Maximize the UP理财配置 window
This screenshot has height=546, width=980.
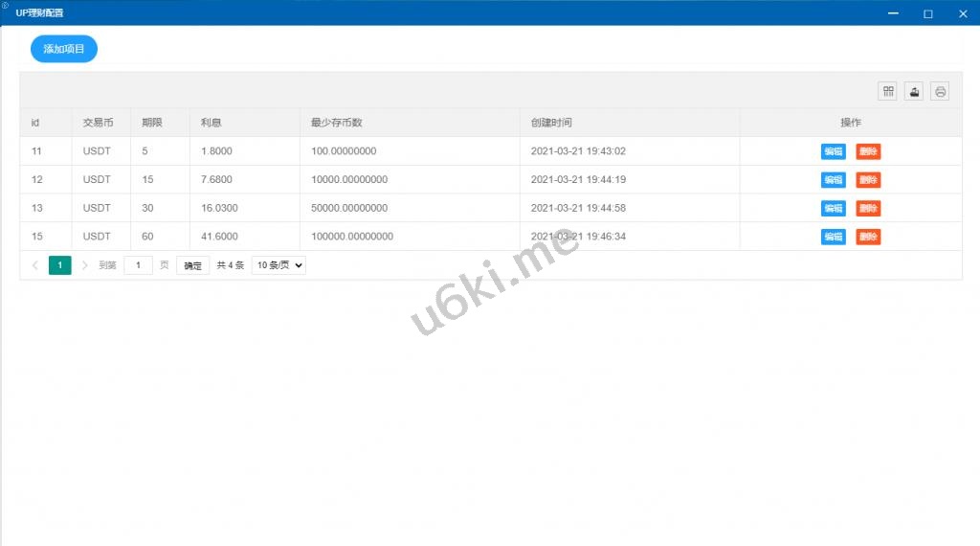click(927, 13)
